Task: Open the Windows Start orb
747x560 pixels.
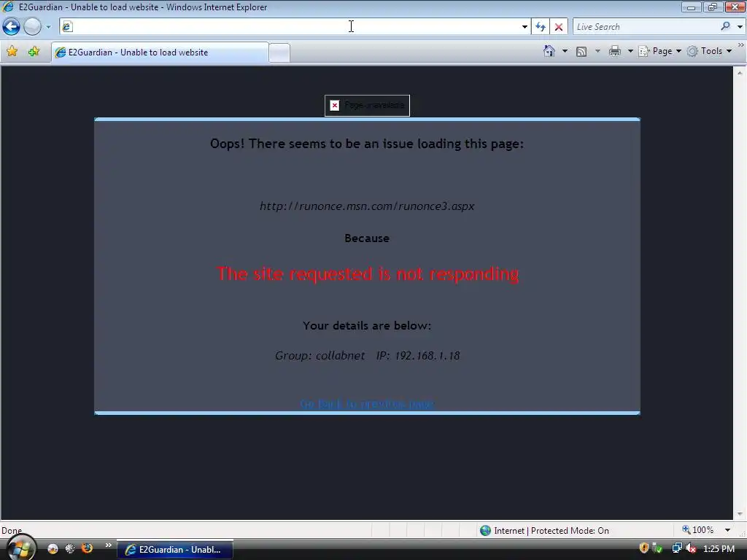Action: tap(20, 548)
